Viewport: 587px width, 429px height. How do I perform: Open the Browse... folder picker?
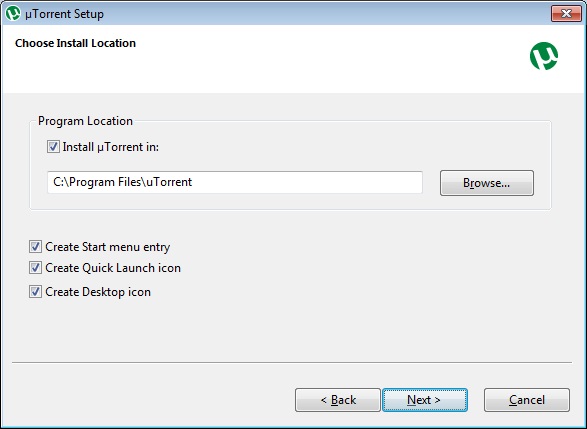tap(487, 183)
